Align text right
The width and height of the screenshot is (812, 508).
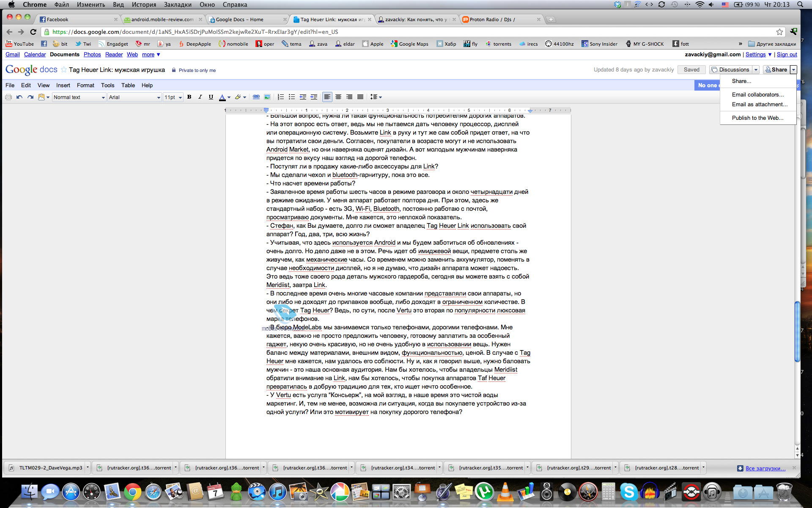349,97
